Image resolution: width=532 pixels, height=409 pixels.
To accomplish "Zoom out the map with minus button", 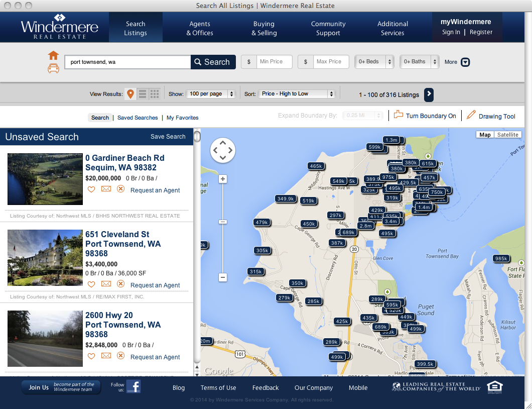I will click(222, 277).
